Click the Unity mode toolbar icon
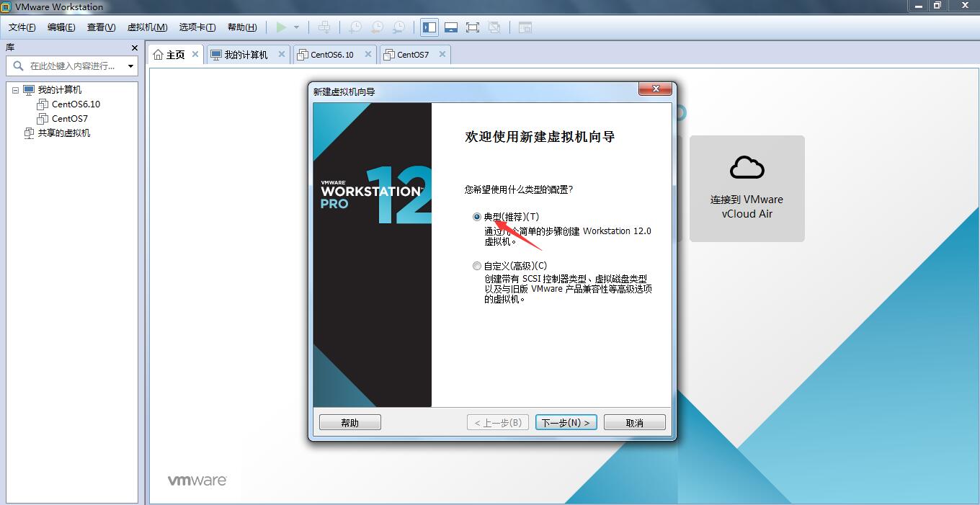Screen dimensions: 980x505 (494, 27)
